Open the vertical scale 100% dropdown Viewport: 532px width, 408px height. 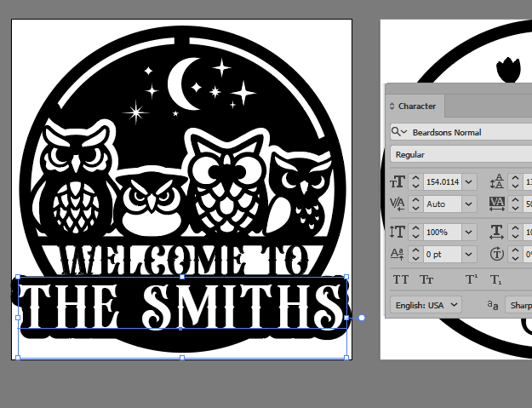469,232
